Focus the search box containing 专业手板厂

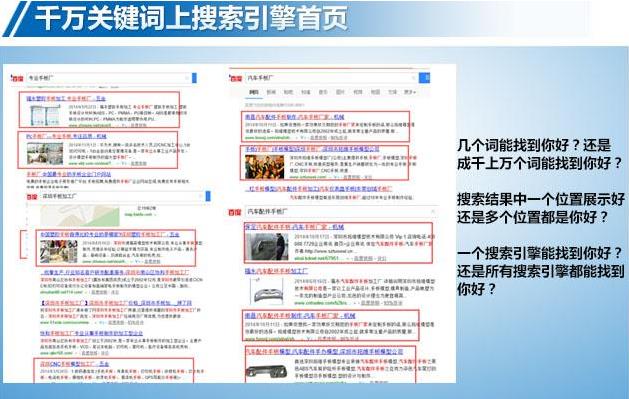click(x=108, y=78)
